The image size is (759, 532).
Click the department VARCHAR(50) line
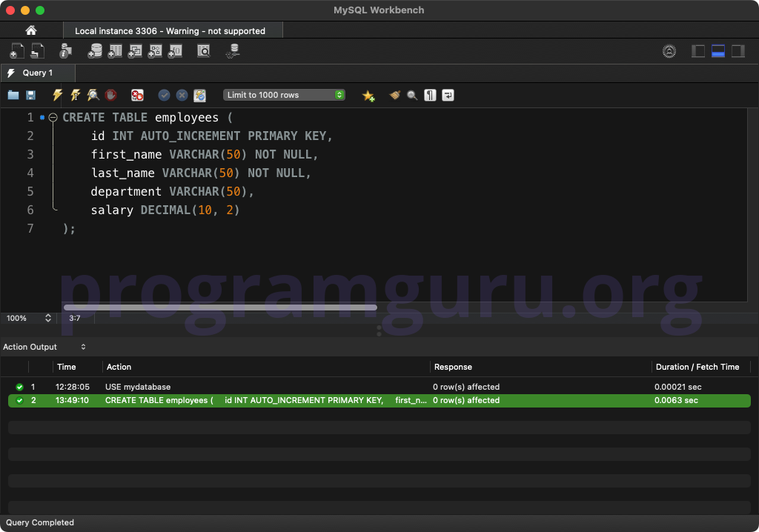[172, 192]
